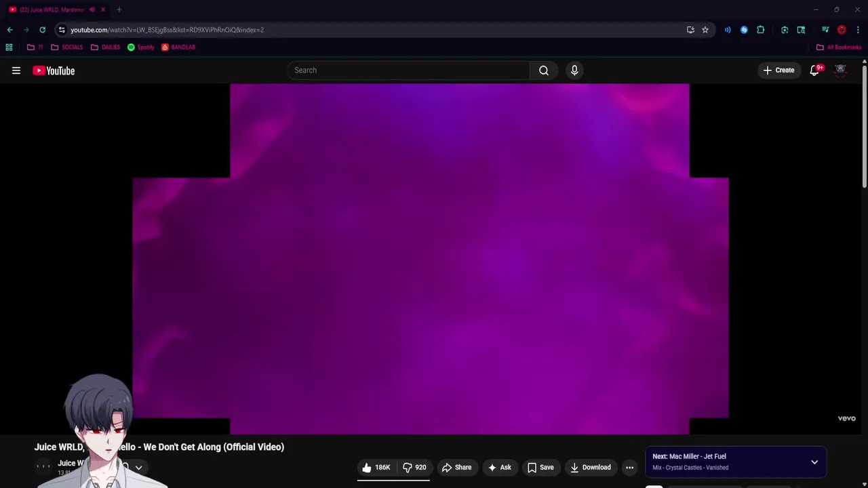Click the vevo logo on the video

(847, 419)
